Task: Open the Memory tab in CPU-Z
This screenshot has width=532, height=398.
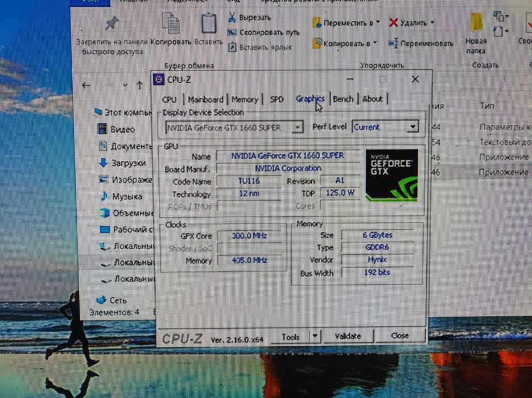Action: click(244, 100)
